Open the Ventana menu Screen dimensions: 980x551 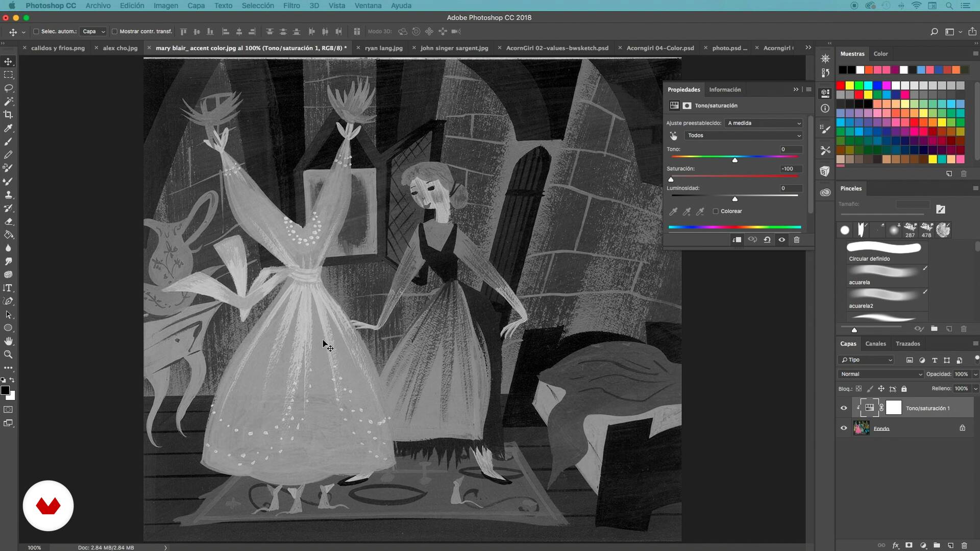[368, 6]
